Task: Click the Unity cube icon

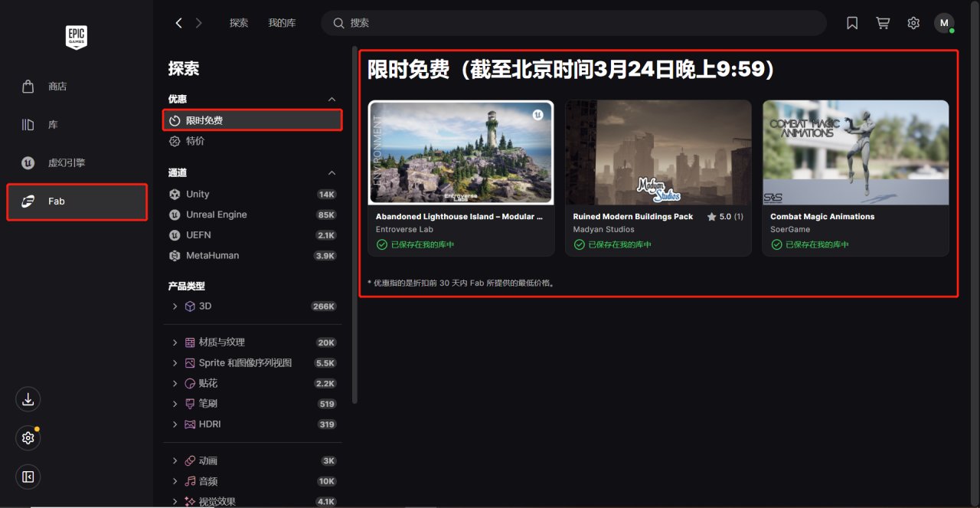Action: (175, 195)
